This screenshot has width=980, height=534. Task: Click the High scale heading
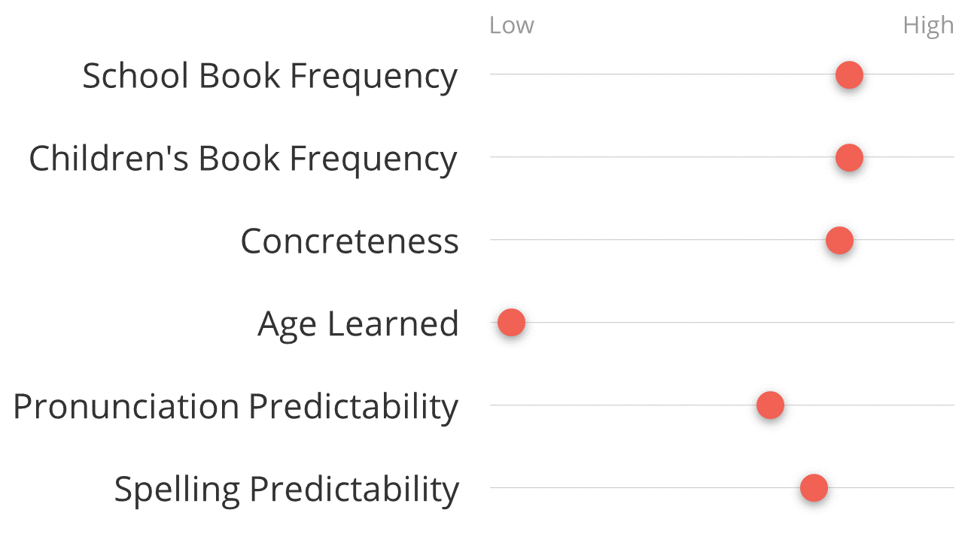point(928,26)
